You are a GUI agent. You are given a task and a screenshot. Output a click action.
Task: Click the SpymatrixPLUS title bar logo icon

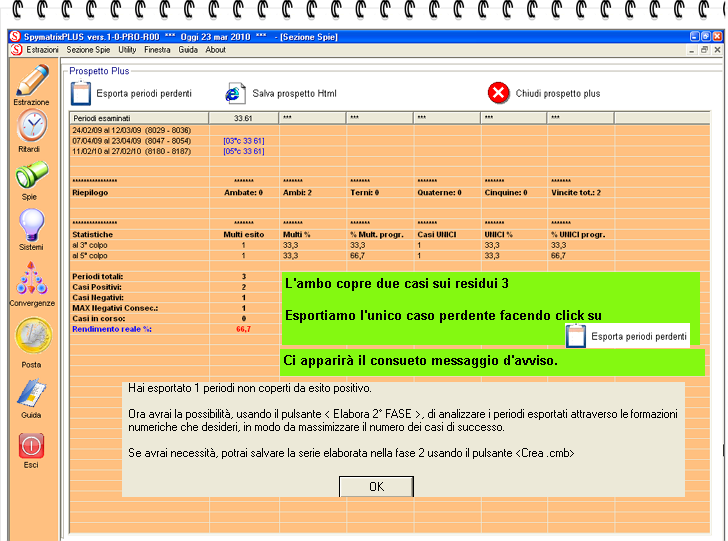coord(15,36)
